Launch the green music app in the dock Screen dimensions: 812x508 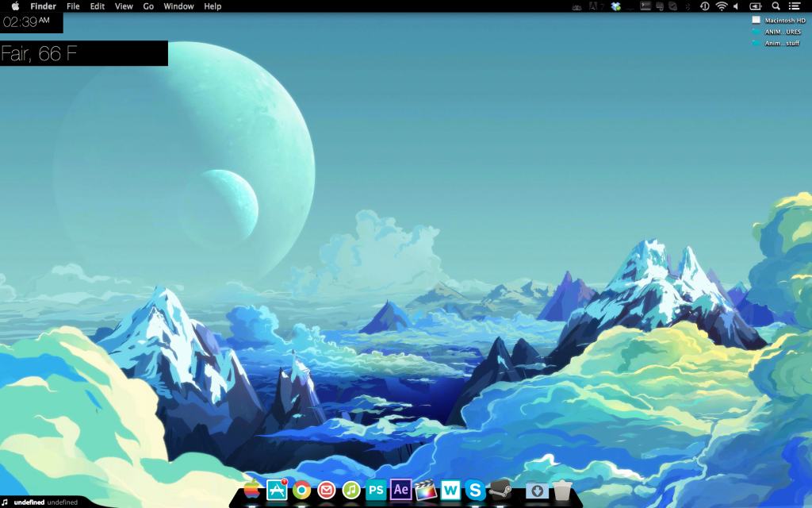pos(351,490)
